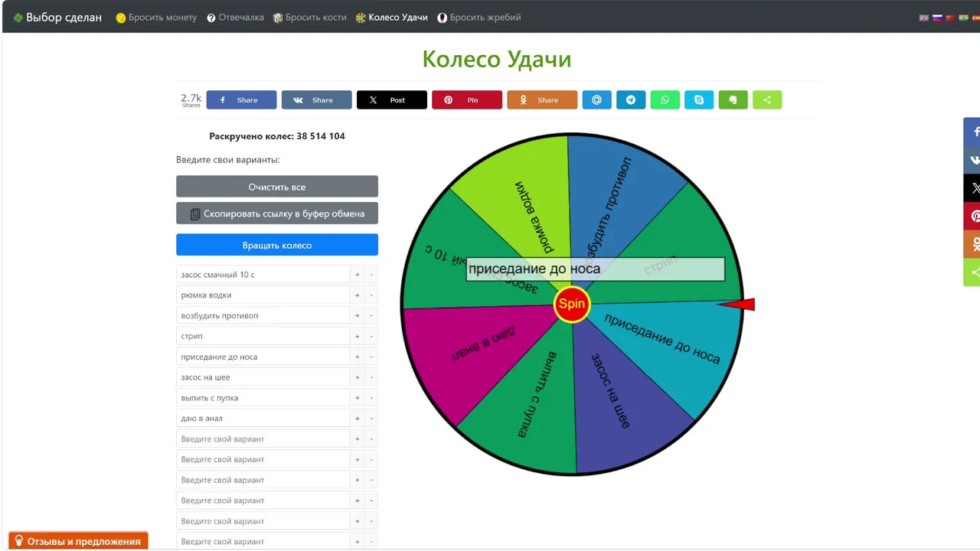Image resolution: width=980 pixels, height=551 pixels.
Task: Click the minus button next to выпить с пупка
Action: point(371,398)
